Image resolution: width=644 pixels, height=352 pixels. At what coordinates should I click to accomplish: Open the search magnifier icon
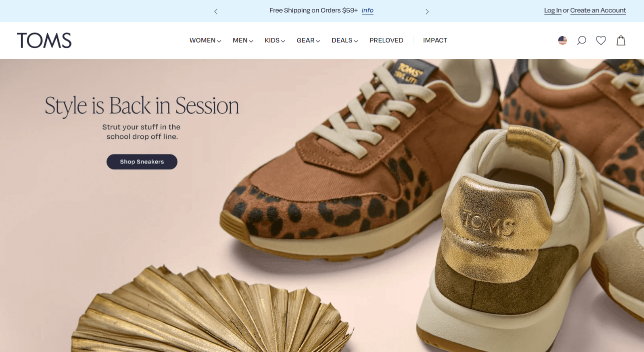tap(582, 40)
